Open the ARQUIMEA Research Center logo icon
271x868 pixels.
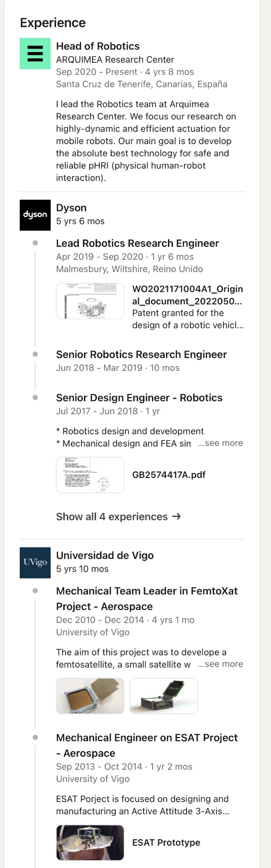pyautogui.click(x=35, y=54)
